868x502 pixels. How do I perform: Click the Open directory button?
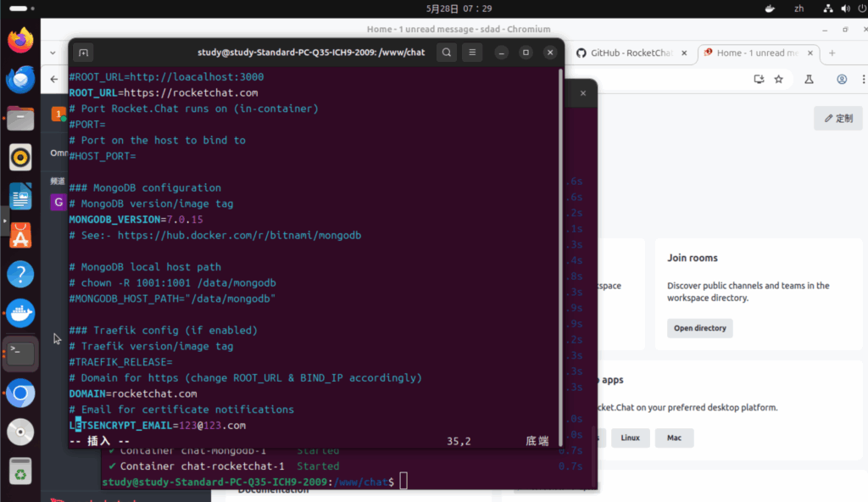(x=699, y=328)
